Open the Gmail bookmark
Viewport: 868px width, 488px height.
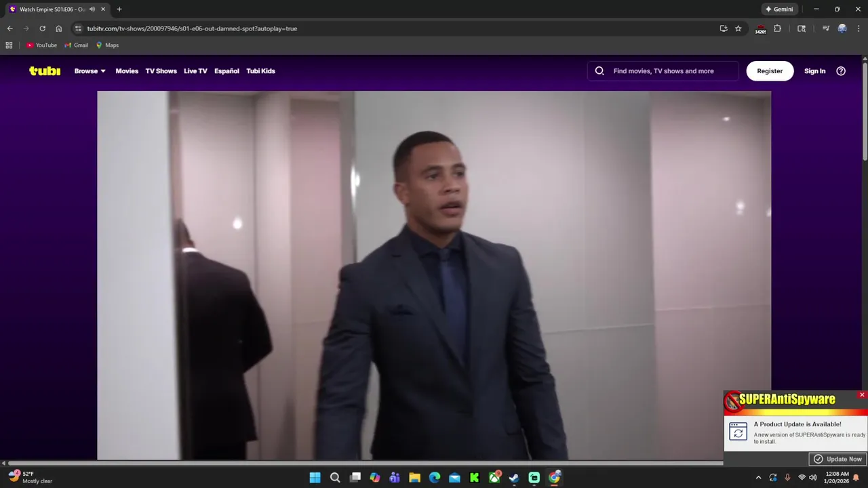(76, 45)
